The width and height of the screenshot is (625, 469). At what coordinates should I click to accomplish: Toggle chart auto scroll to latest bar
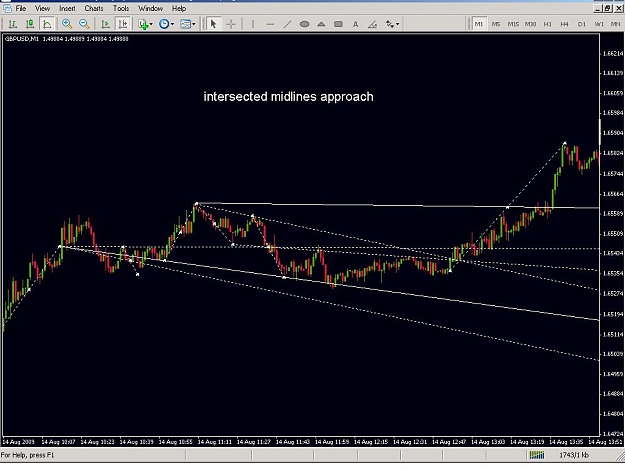point(105,24)
